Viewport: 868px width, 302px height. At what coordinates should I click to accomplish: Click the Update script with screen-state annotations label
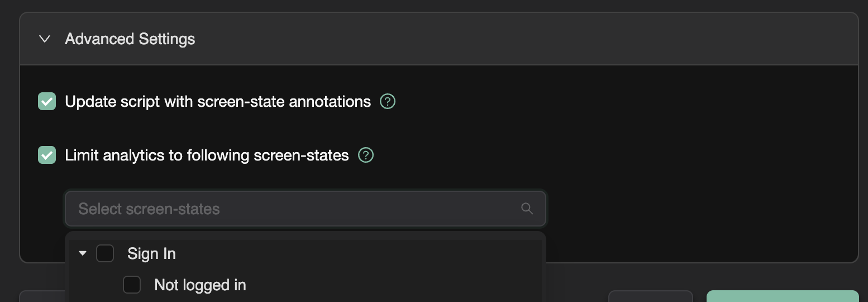[218, 102]
